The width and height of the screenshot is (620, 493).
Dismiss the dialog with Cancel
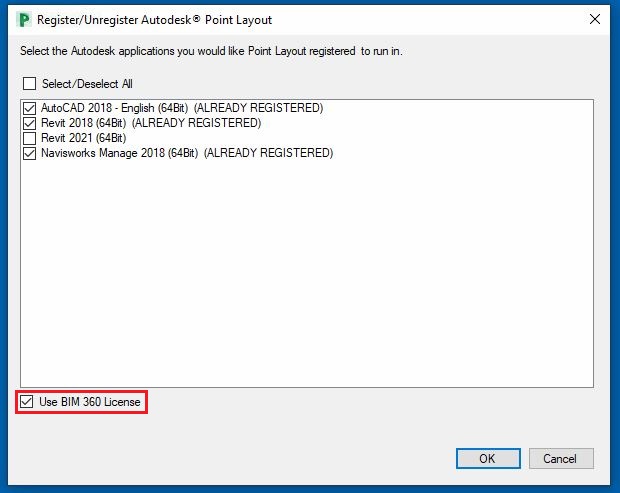(x=561, y=459)
